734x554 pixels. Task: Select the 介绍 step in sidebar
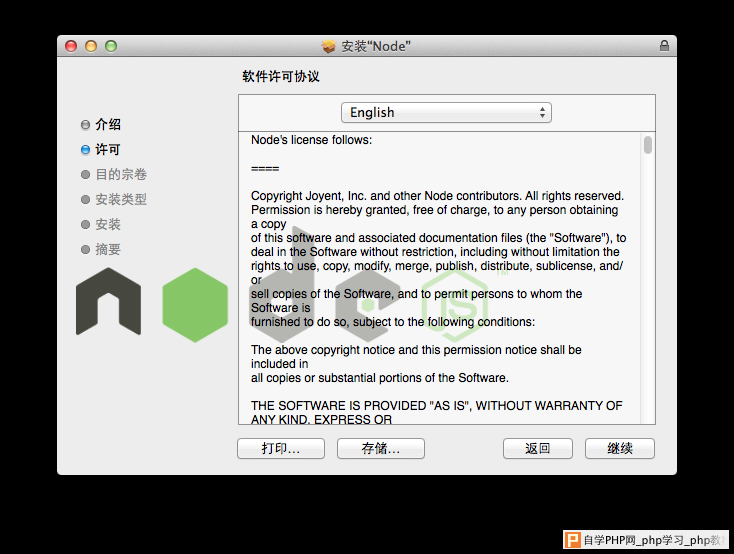click(x=101, y=125)
